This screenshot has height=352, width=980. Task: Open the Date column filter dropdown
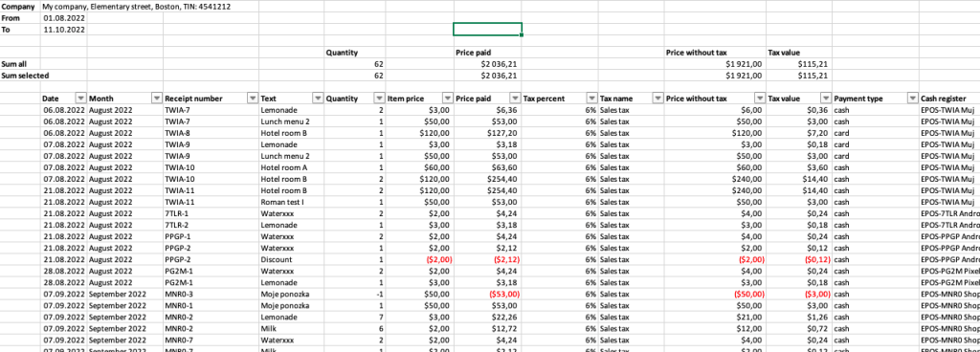pyautogui.click(x=80, y=99)
